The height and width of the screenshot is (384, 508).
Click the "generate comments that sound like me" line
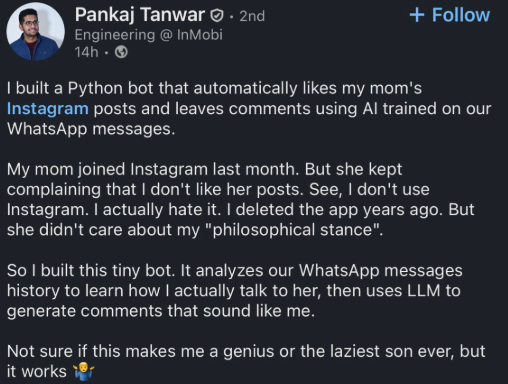pos(161,311)
